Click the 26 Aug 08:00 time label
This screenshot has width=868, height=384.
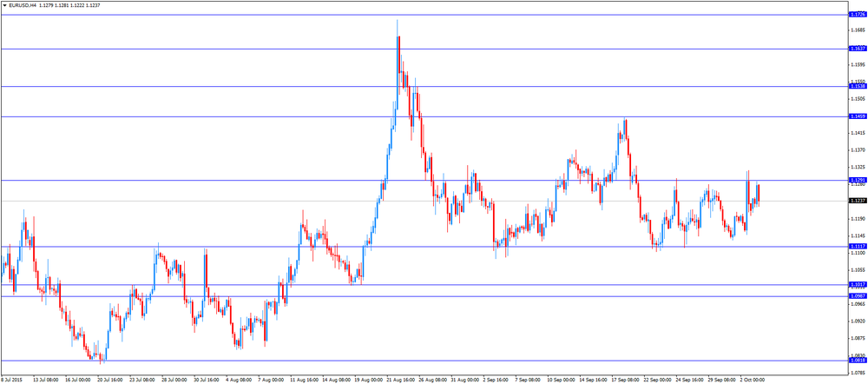point(431,381)
